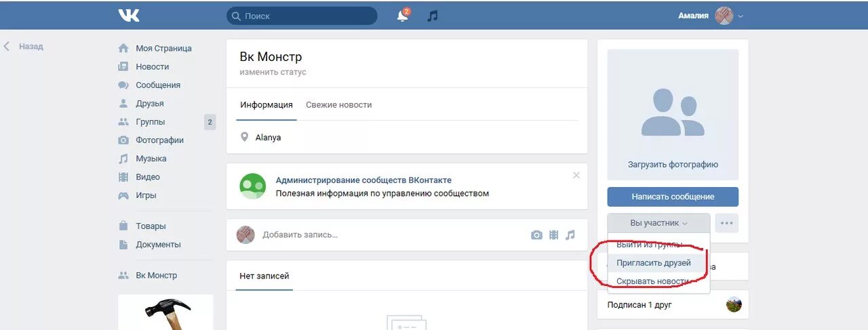This screenshot has height=330, width=868.
Task: Go to Группы in sidebar
Action: click(150, 122)
